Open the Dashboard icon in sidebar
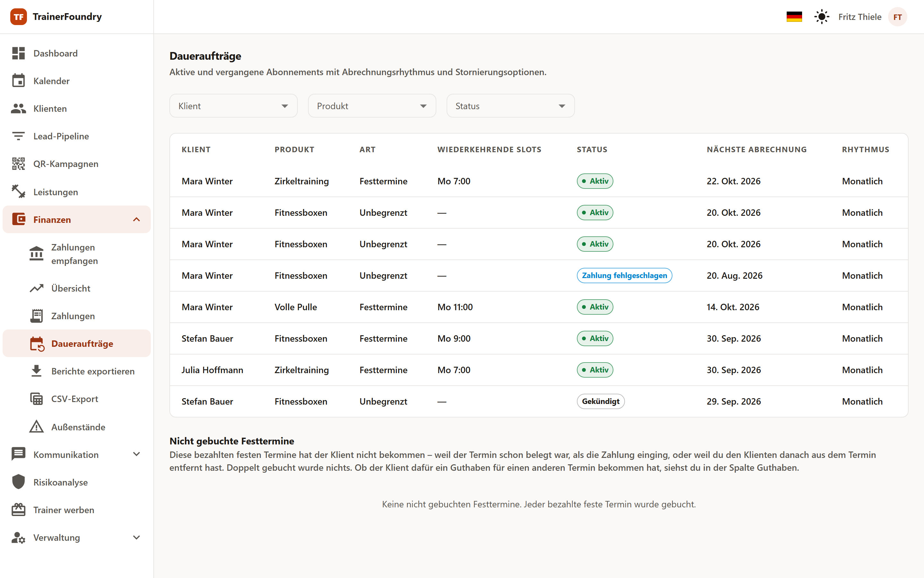 pyautogui.click(x=18, y=53)
